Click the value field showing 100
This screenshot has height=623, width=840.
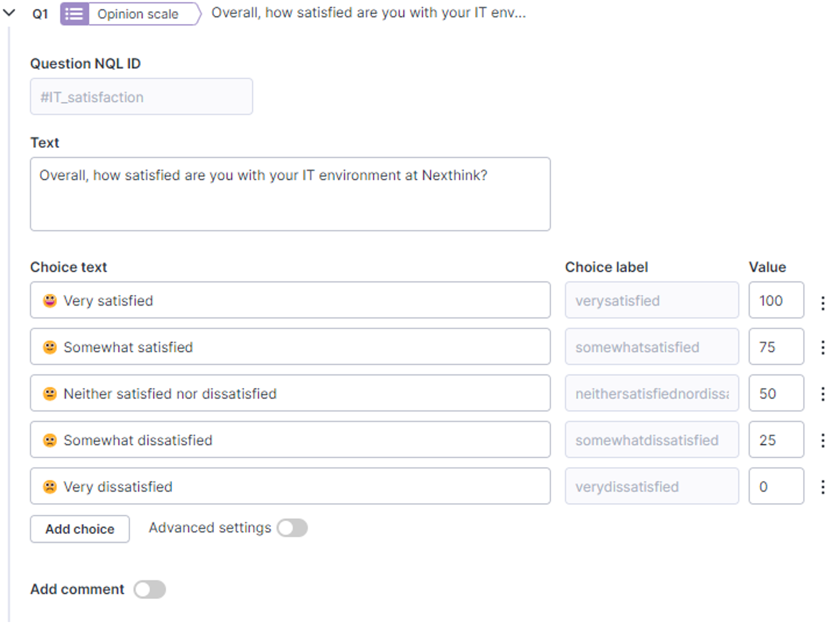(776, 301)
